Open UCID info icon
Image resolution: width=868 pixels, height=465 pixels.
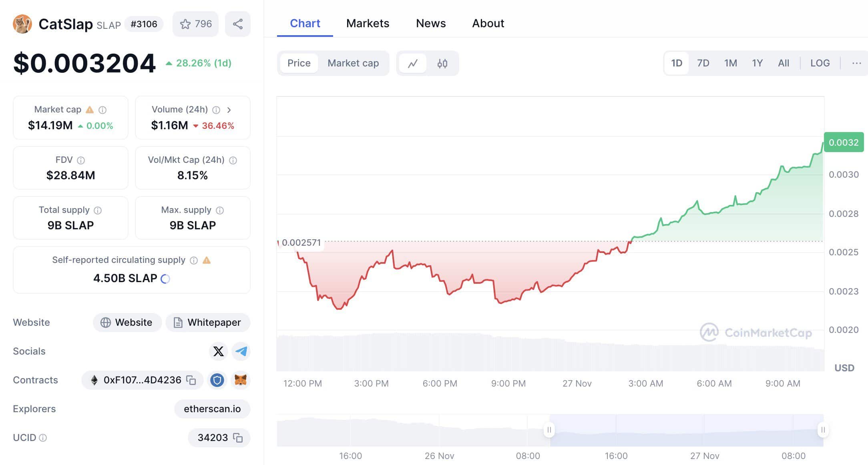pos(43,438)
